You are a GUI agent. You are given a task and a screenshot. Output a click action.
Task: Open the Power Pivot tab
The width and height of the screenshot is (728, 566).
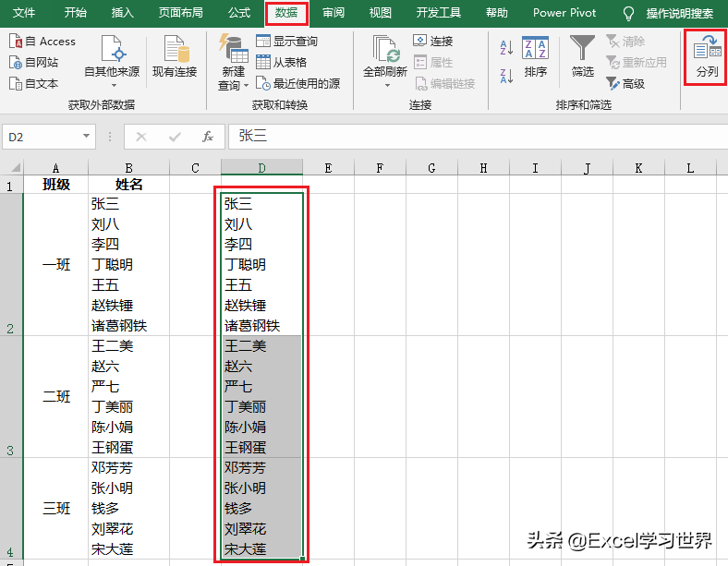(564, 13)
